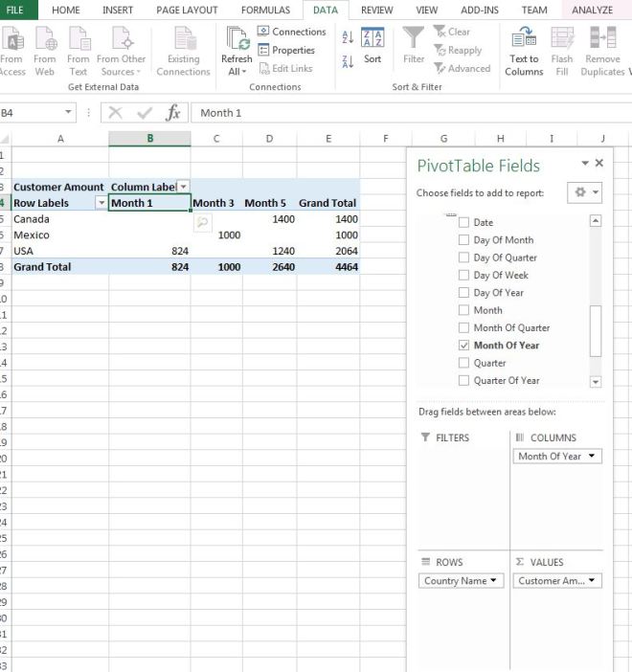This screenshot has width=632, height=672.
Task: Uncheck the Month Of Year field
Action: (x=464, y=346)
